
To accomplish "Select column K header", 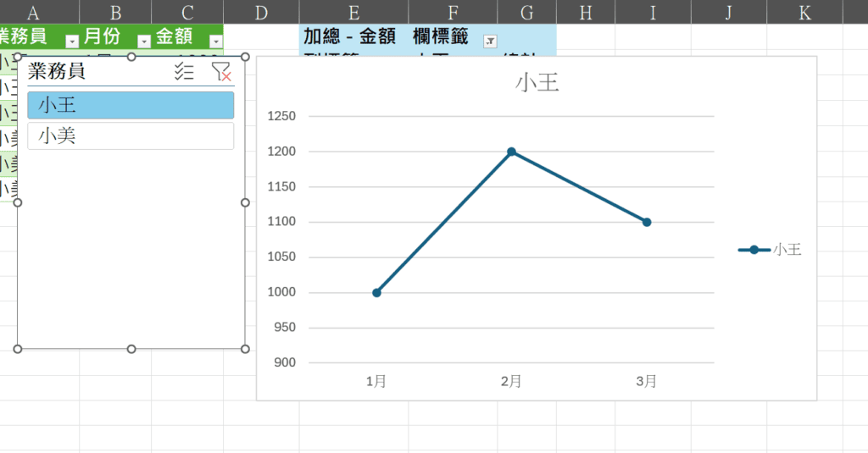I will pyautogui.click(x=804, y=12).
